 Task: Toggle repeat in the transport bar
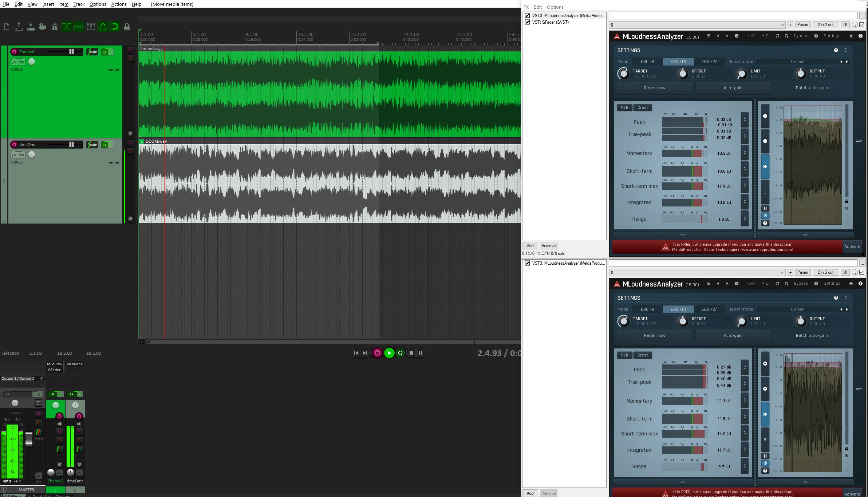click(400, 353)
